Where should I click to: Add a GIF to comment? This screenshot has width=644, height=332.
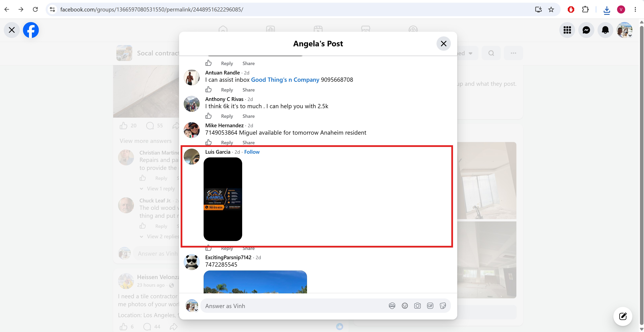(430, 306)
